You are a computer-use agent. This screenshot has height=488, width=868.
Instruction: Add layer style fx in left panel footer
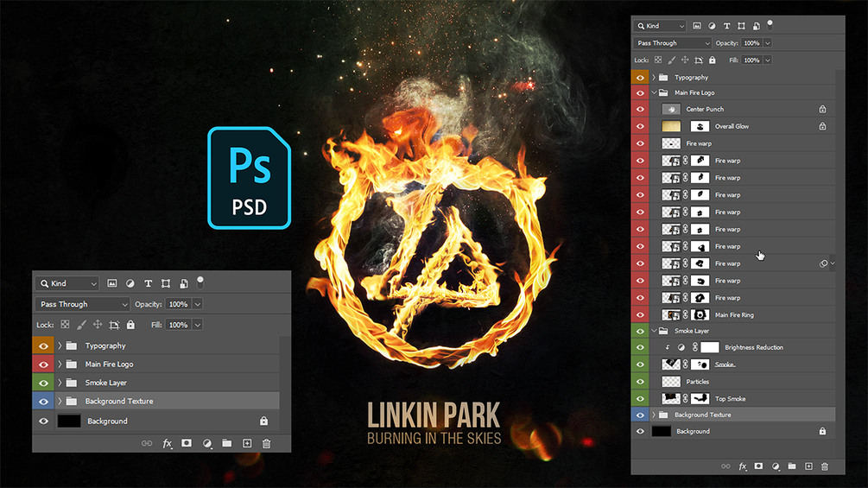click(167, 443)
